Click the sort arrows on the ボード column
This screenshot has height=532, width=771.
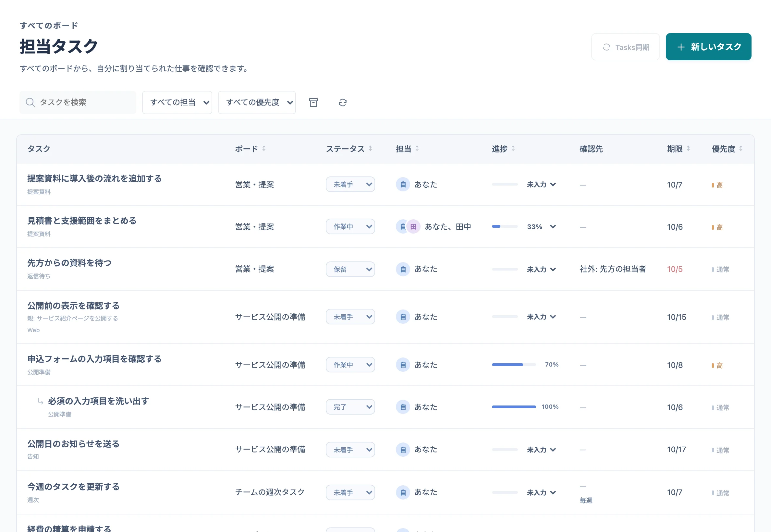coord(264,148)
